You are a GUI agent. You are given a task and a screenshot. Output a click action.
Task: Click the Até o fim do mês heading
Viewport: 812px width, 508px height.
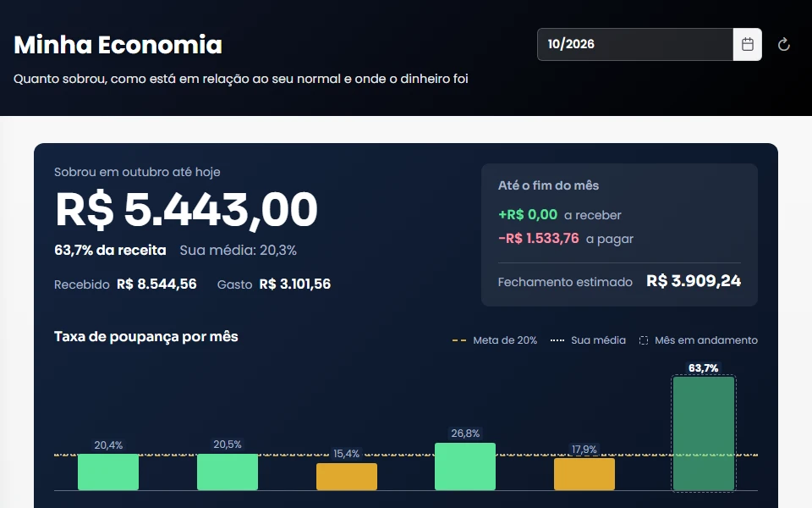(x=548, y=185)
